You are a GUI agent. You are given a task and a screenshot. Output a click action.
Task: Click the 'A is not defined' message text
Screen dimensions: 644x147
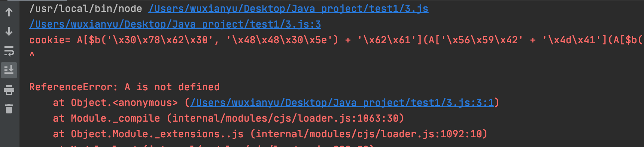pyautogui.click(x=172, y=87)
